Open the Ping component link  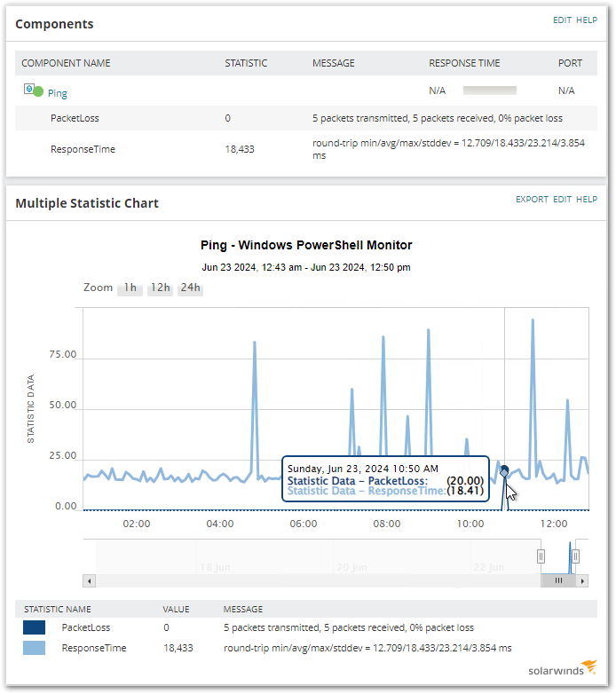[x=58, y=93]
